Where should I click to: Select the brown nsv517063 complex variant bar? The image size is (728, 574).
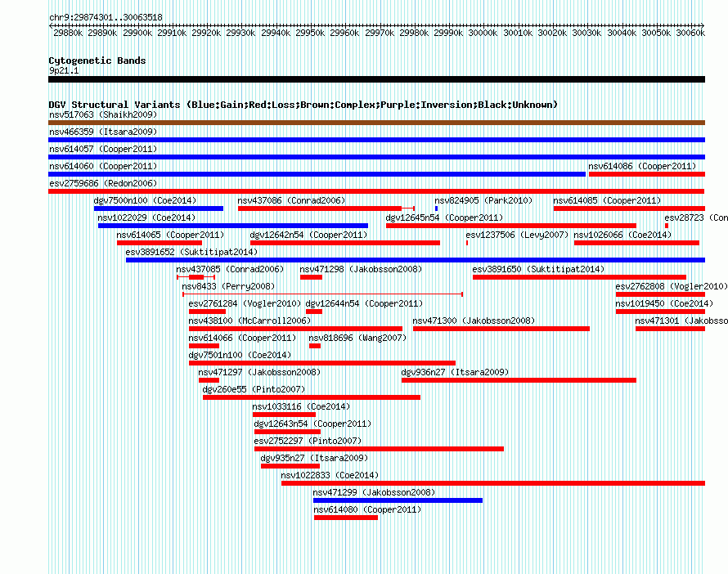pyautogui.click(x=376, y=123)
